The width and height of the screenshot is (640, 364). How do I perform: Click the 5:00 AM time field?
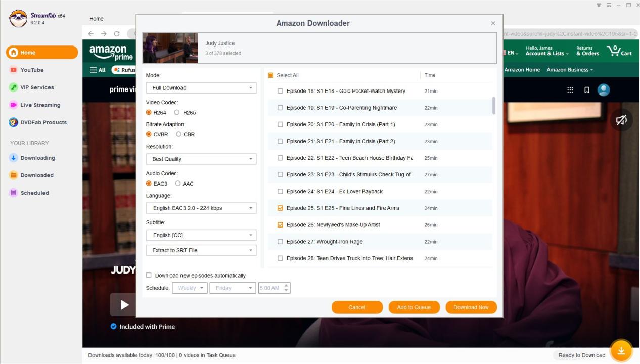click(270, 288)
